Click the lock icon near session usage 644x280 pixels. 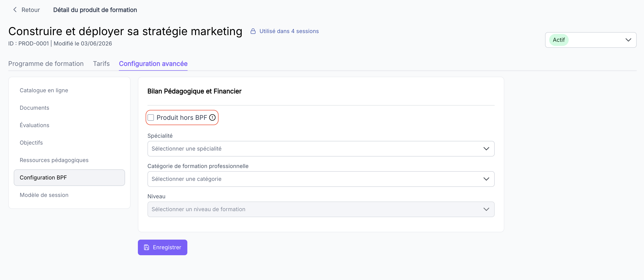[253, 31]
